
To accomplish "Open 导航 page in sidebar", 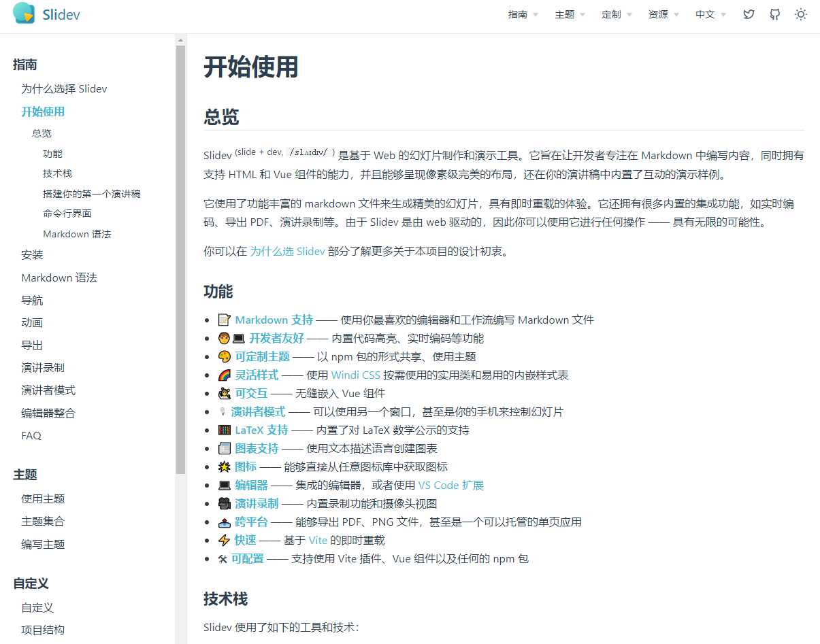I will click(32, 300).
